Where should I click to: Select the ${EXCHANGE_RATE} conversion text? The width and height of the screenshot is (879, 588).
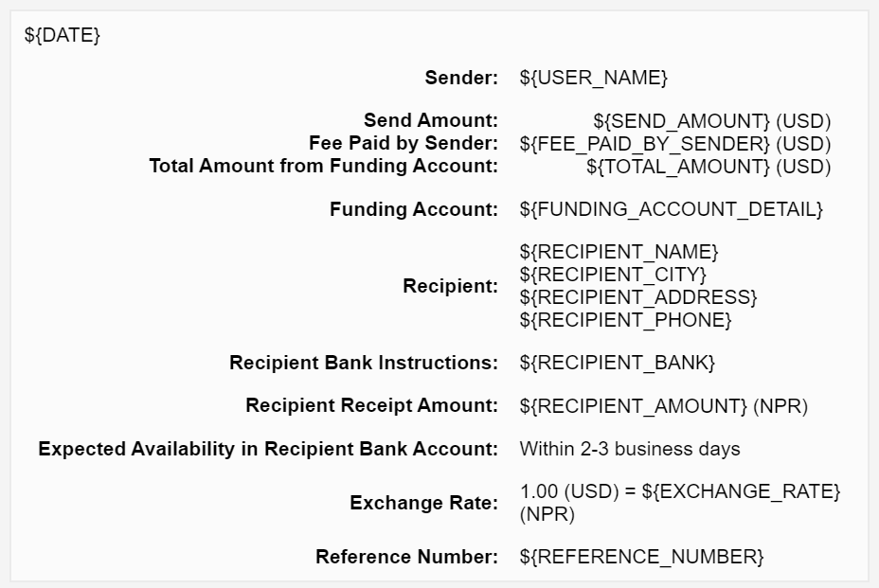click(680, 493)
